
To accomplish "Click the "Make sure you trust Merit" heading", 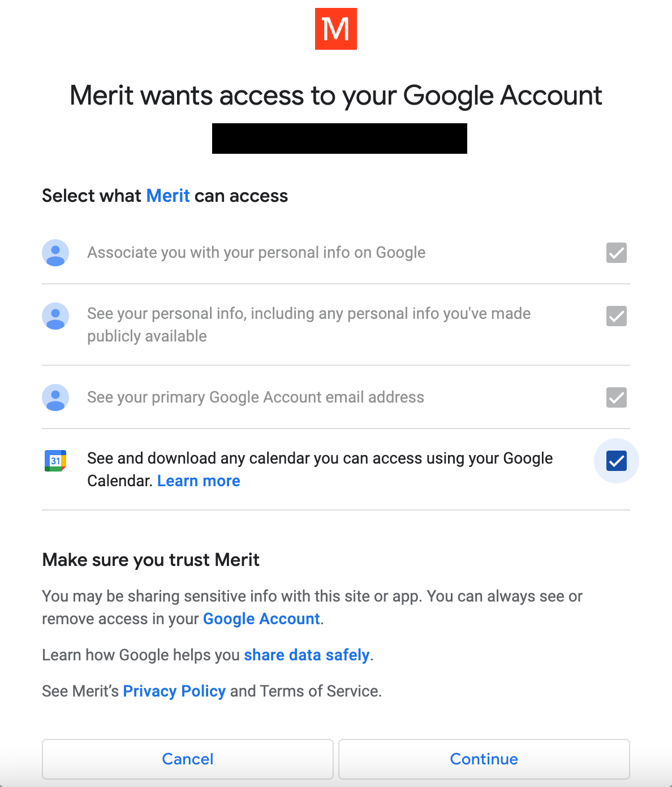I will coord(150,560).
